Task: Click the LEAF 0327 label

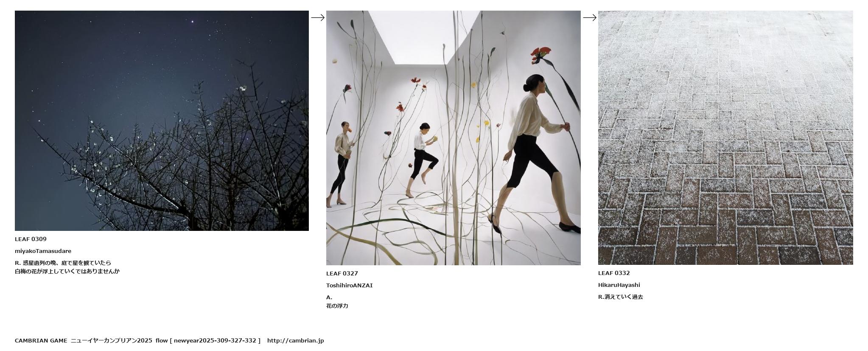Action: click(342, 273)
